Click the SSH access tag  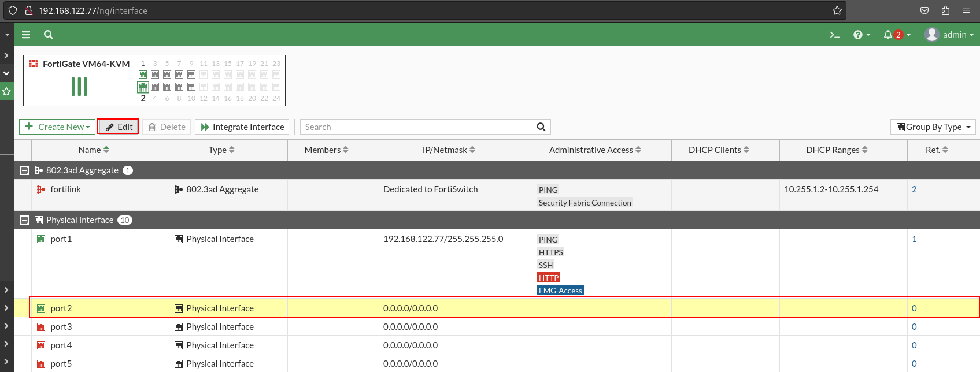(546, 265)
